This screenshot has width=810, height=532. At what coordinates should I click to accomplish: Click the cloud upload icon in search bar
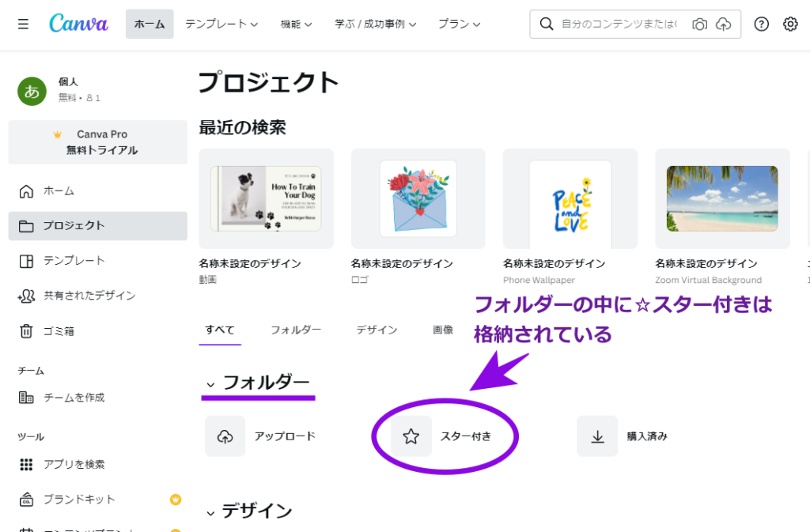coord(723,25)
